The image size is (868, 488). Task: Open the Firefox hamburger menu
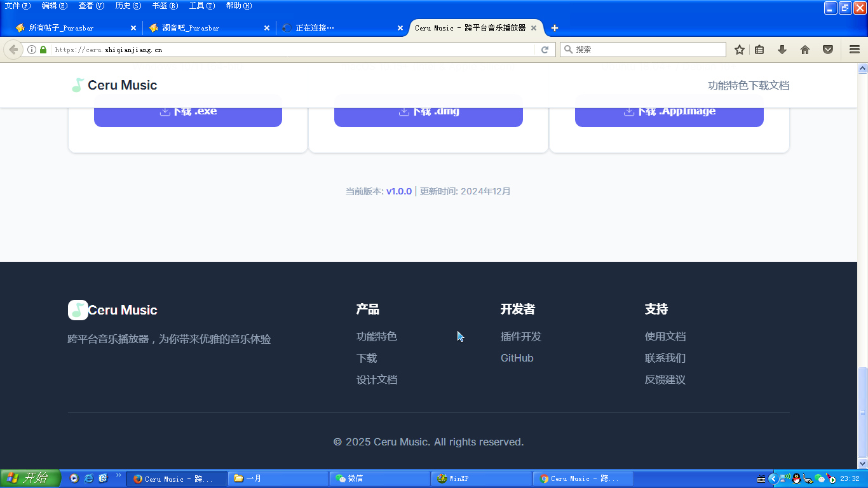click(855, 50)
